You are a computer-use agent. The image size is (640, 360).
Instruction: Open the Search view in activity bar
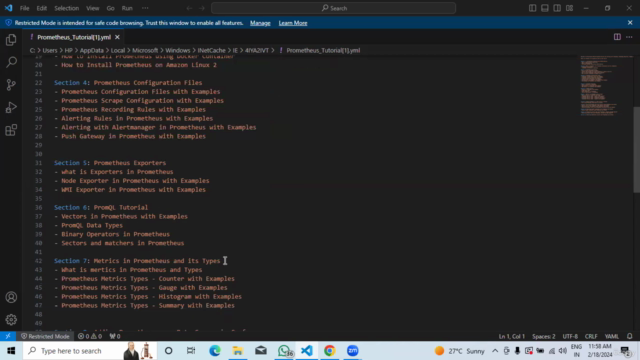(11, 62)
